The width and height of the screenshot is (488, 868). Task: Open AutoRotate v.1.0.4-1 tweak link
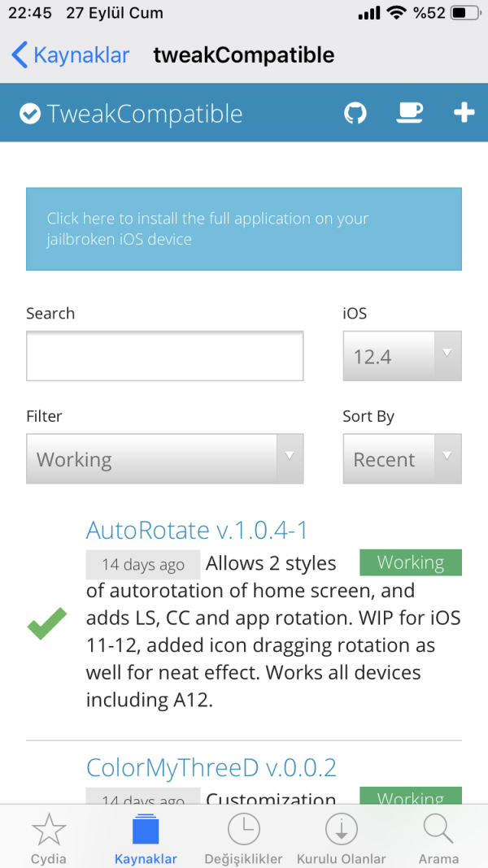click(197, 530)
